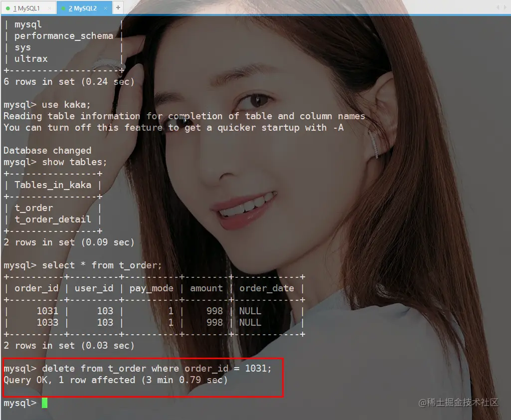Click the 'Database changed' message

coord(47,150)
